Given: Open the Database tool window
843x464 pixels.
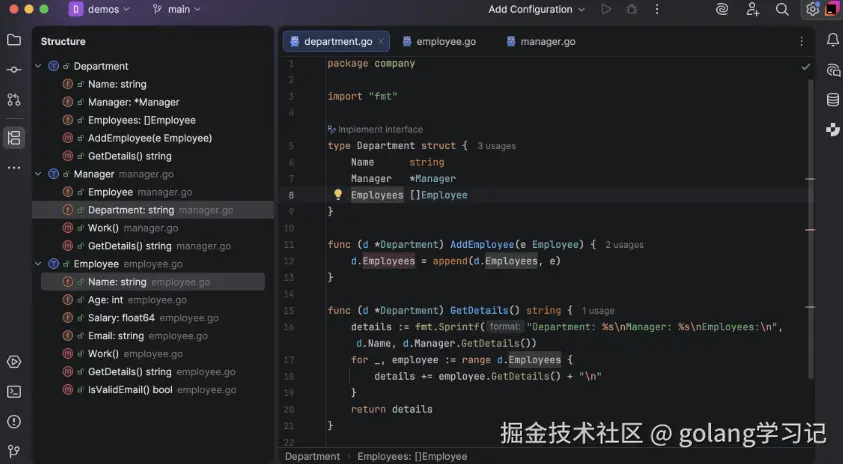Looking at the screenshot, I should click(x=833, y=99).
